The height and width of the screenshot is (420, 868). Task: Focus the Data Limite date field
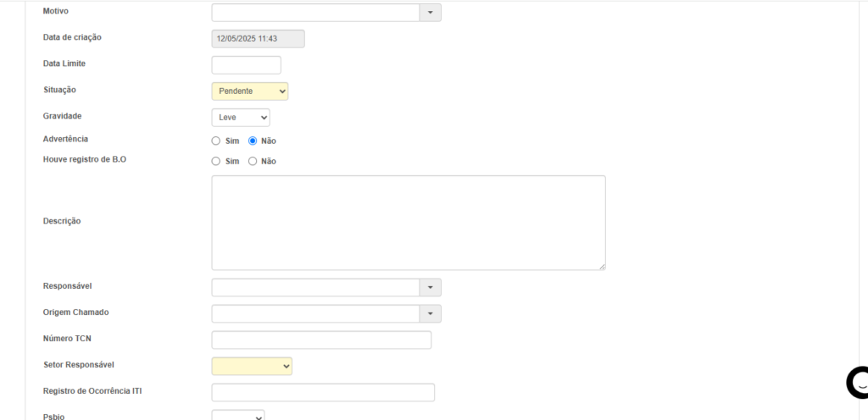(246, 65)
